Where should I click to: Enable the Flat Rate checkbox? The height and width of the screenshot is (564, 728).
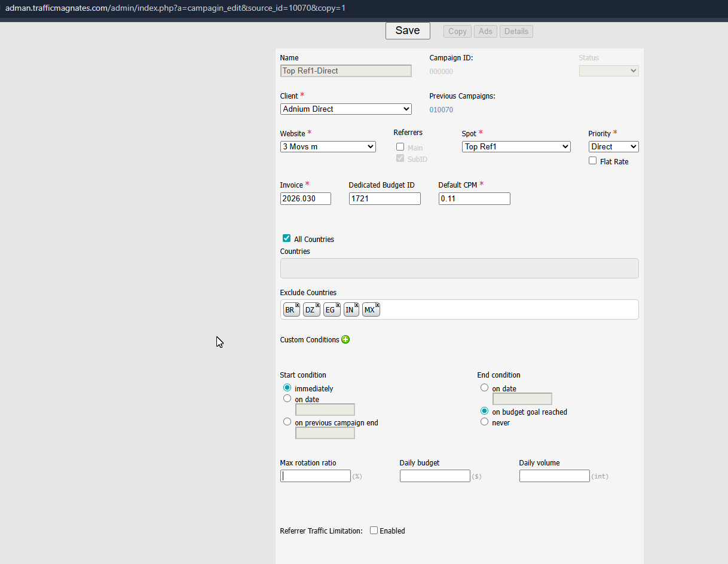point(593,161)
